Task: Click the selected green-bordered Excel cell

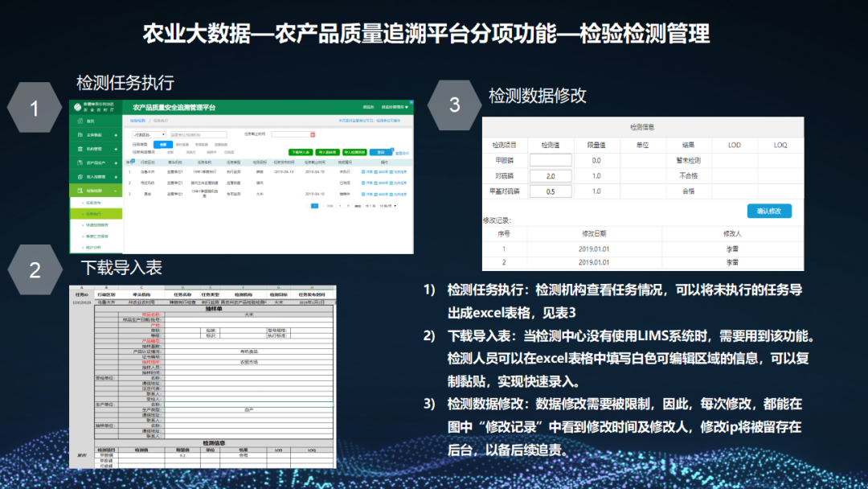Action: pyautogui.click(x=248, y=405)
